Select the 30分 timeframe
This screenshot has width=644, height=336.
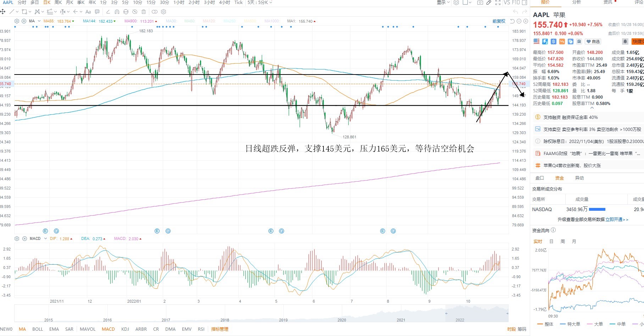pos(165,2)
